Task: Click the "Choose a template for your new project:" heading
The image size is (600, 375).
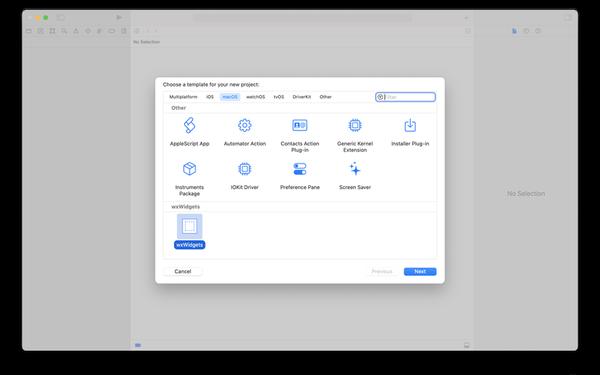Action: click(211, 84)
